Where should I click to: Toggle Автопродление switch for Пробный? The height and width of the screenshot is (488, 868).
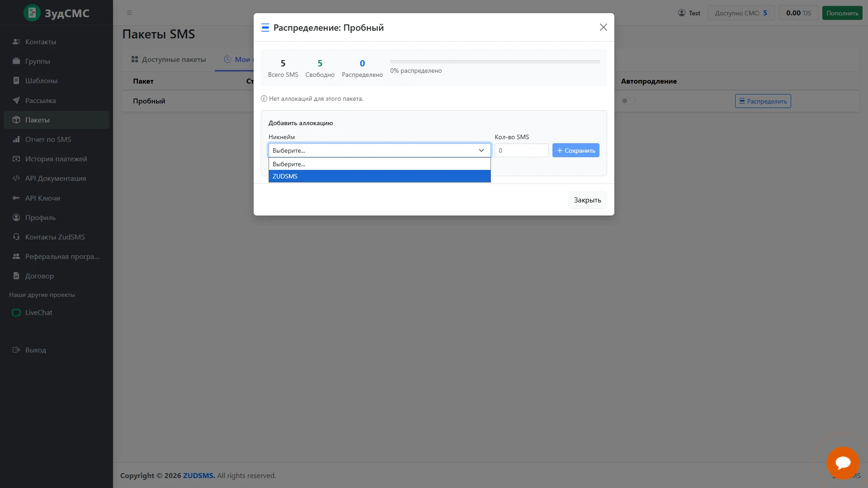point(628,101)
